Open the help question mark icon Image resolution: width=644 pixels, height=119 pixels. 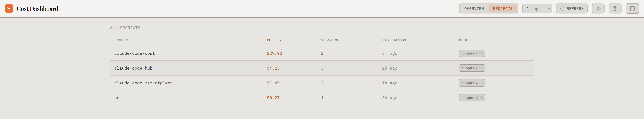pyautogui.click(x=615, y=9)
